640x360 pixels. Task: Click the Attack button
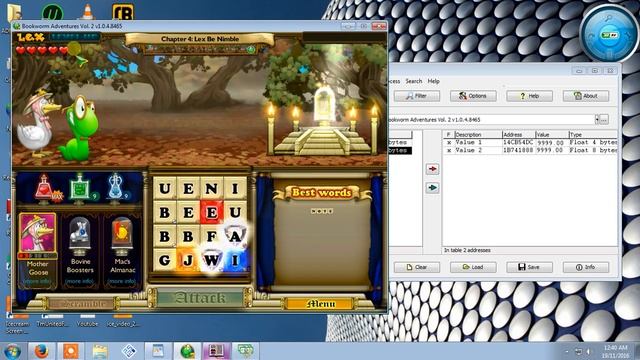(x=200, y=298)
